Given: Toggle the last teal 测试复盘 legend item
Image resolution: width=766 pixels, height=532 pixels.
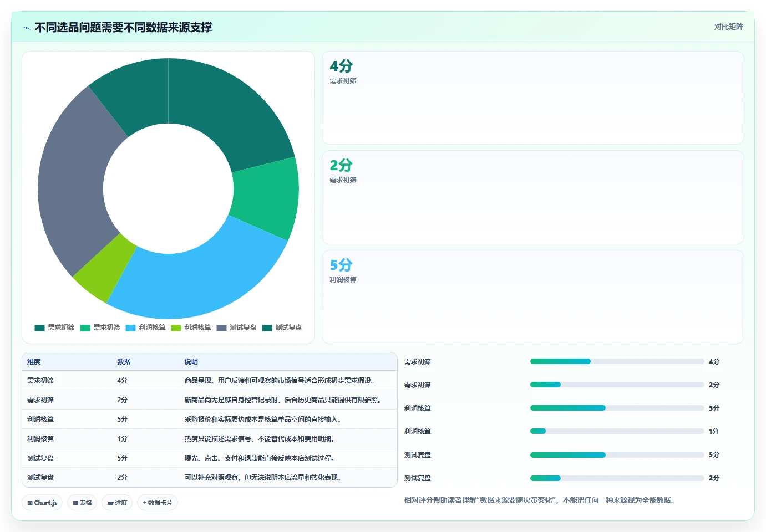Looking at the screenshot, I should click(282, 328).
